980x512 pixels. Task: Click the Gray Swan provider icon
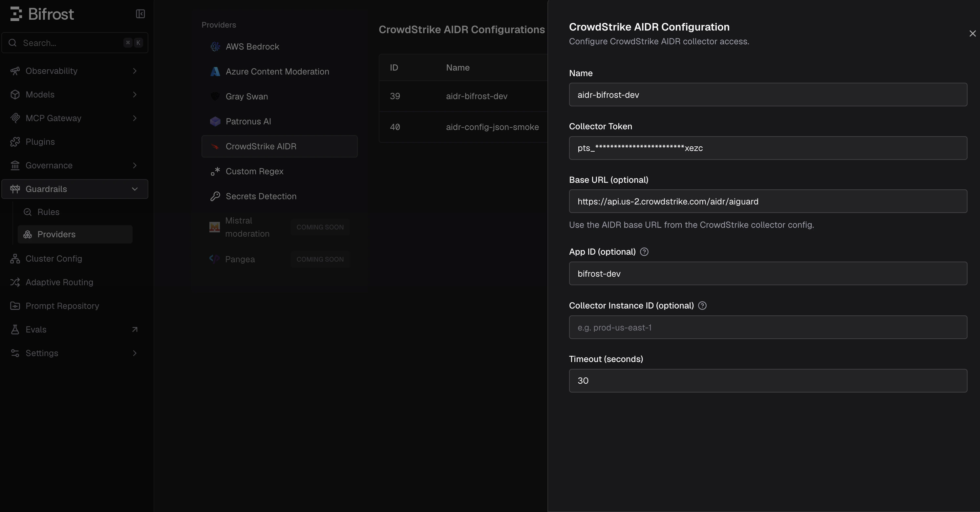(x=215, y=96)
